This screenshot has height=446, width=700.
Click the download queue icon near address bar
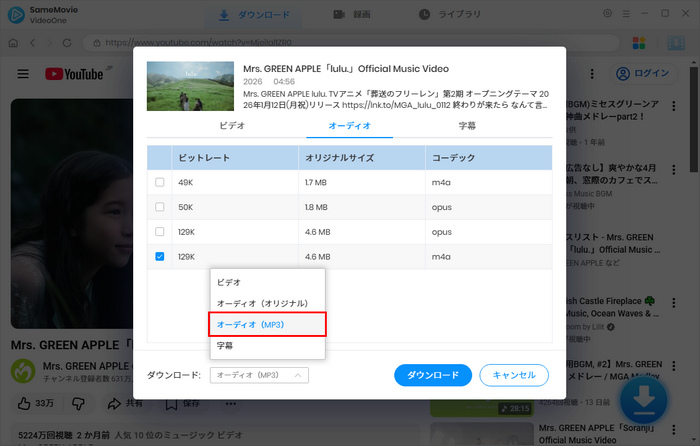[676, 43]
